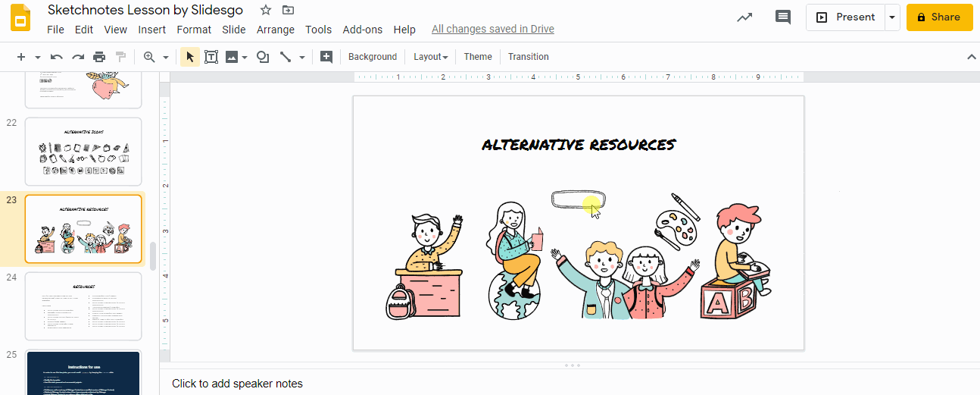Viewport: 980px width, 395px height.
Task: Open the Format menu
Action: click(194, 30)
